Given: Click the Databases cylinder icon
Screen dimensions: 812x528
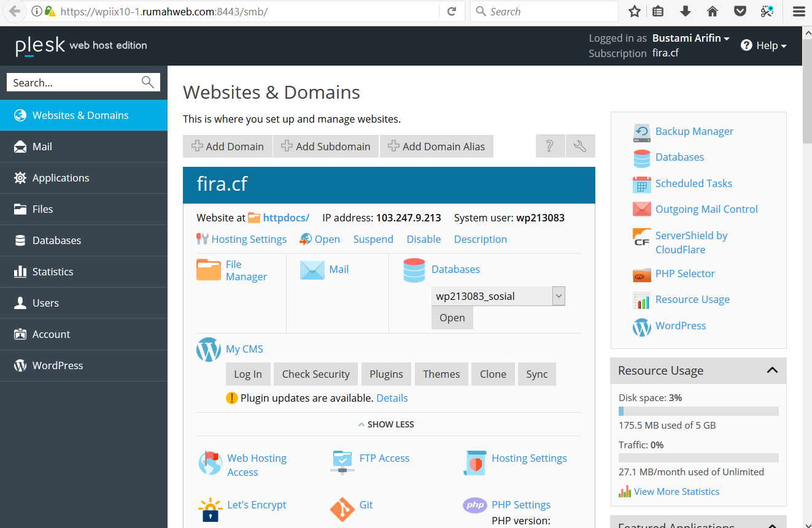Looking at the screenshot, I should 414,269.
